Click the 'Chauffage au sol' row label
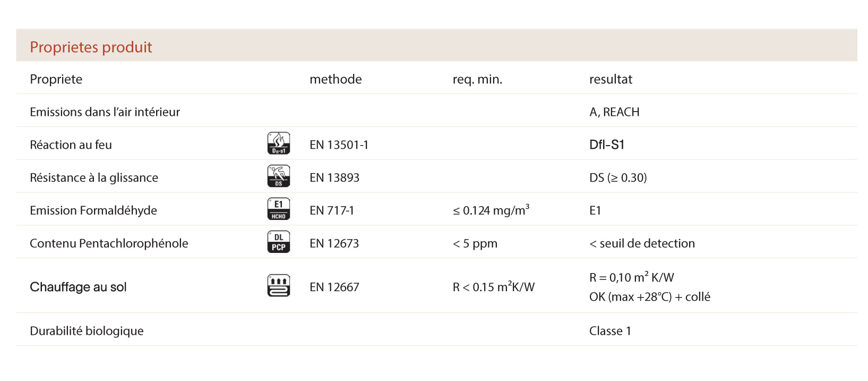 click(78, 287)
